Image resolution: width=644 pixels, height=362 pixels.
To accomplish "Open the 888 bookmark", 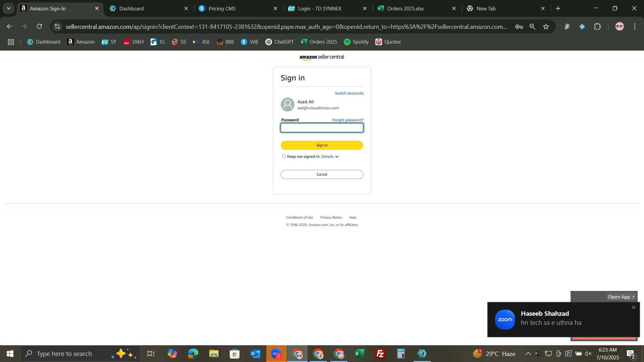I will point(225,42).
